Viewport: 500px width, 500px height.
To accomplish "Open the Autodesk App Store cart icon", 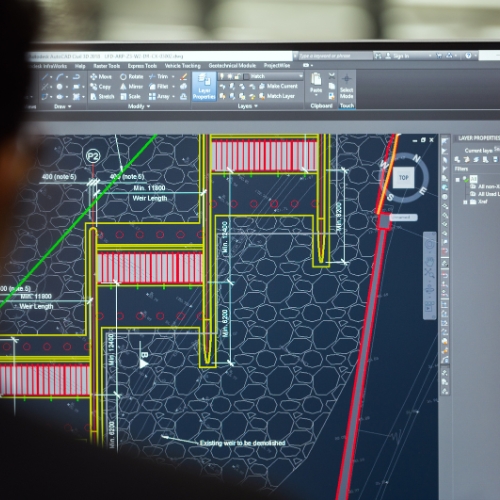I will [439, 56].
